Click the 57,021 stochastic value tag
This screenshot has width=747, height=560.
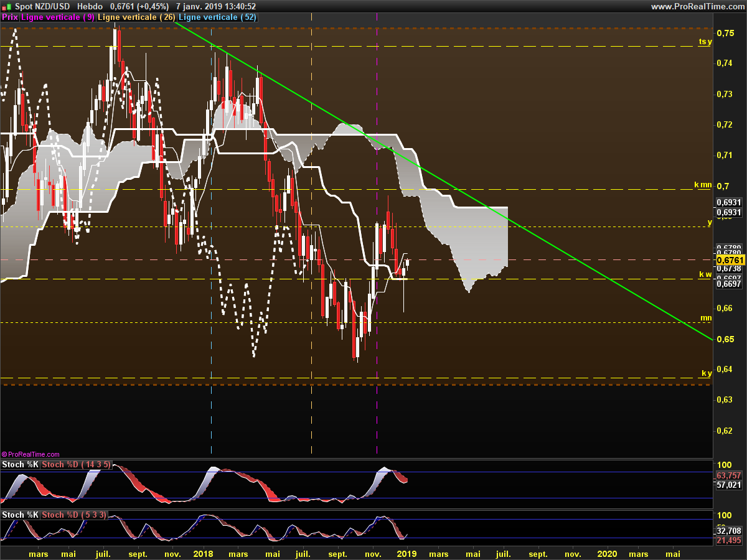[x=728, y=485]
